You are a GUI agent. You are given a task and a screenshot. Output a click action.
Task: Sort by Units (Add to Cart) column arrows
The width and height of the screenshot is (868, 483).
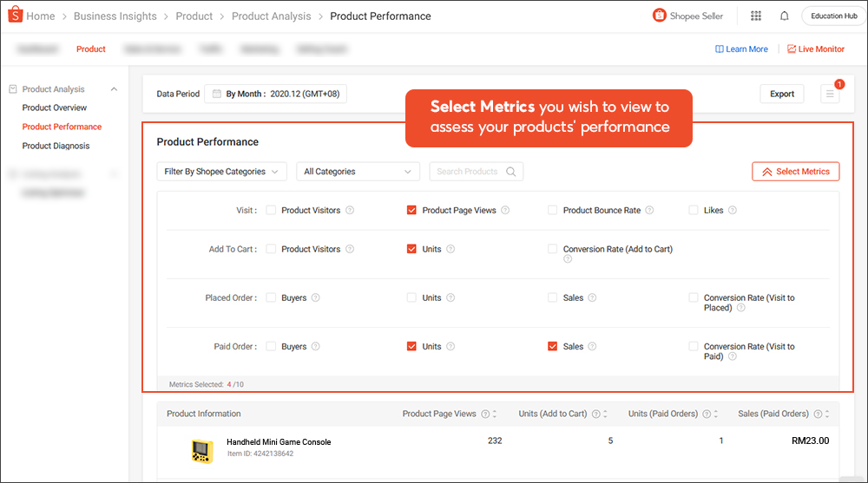coord(606,414)
